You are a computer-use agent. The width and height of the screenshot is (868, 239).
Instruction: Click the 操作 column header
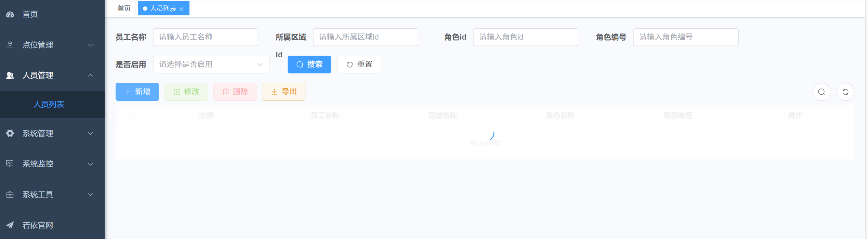(795, 116)
